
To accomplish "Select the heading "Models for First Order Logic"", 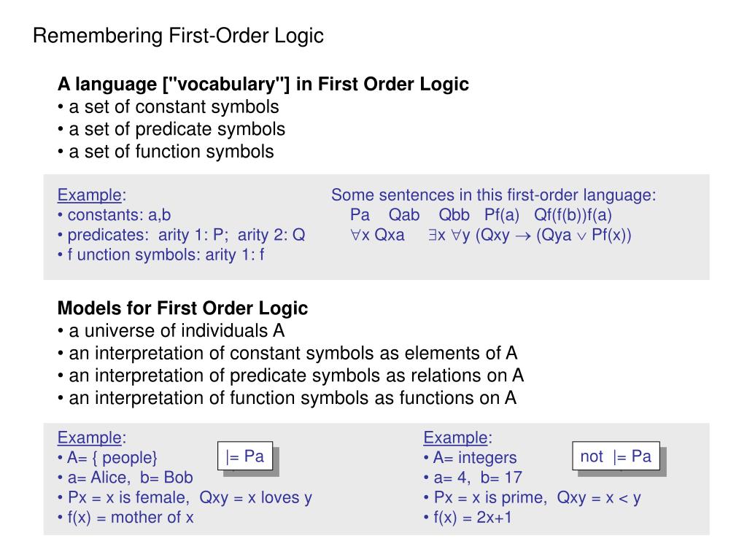I will point(182,308).
